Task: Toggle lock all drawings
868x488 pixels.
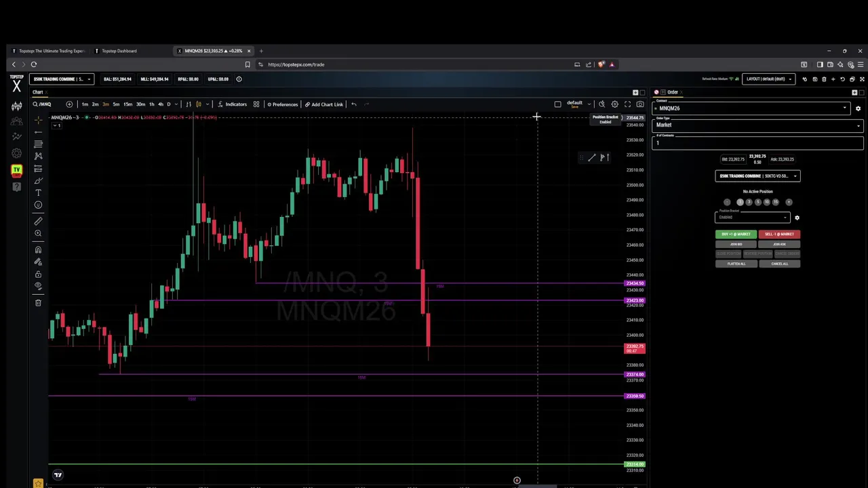Action: [38, 274]
